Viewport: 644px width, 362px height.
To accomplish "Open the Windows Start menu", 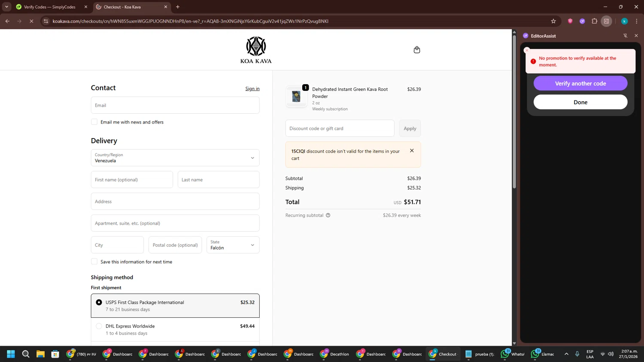I will click(11, 354).
